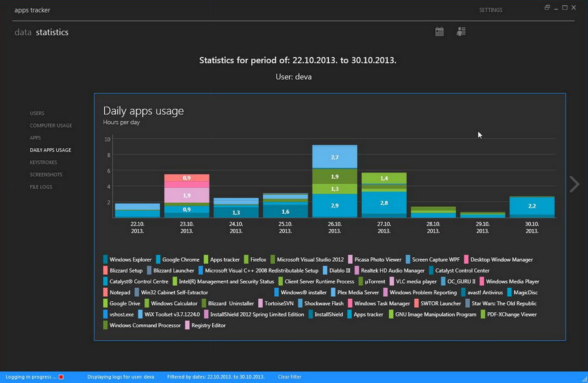Click the Microsoft Visual Studio 2012 legend swatch
Screen dimensions: 588x383
(x=273, y=259)
